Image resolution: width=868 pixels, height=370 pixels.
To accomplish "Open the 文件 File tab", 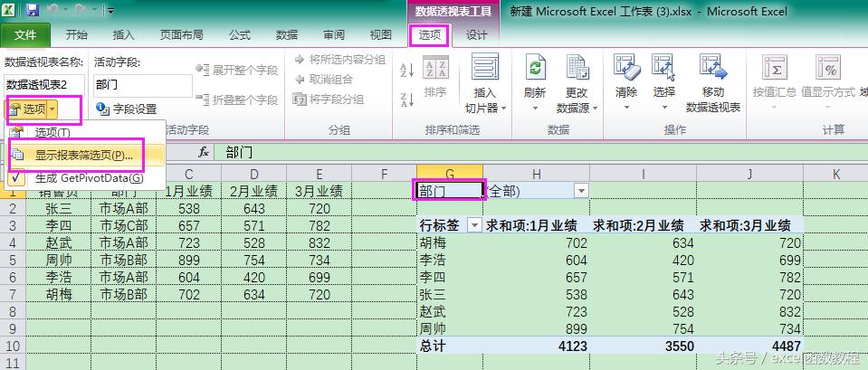I will tap(25, 35).
